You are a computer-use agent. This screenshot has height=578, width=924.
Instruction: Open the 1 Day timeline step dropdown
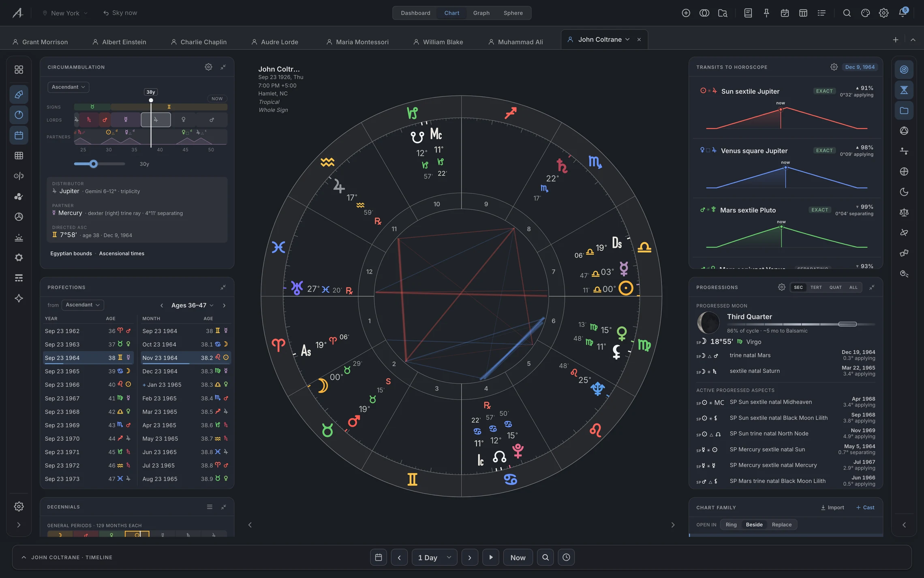(x=434, y=557)
